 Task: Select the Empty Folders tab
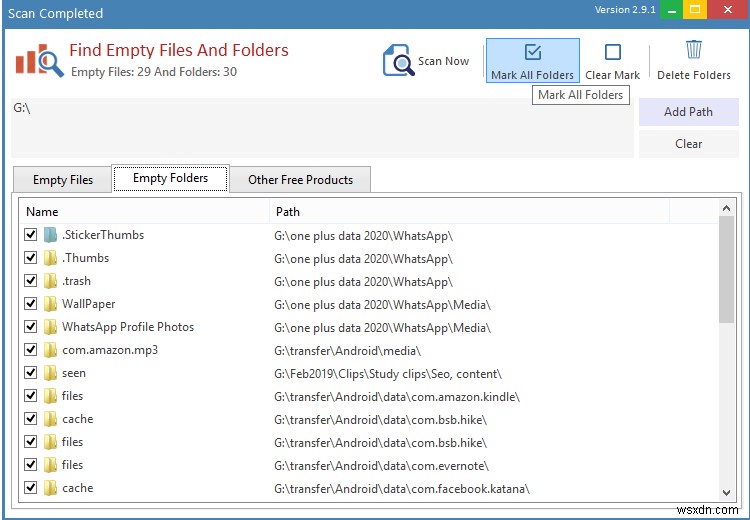click(x=170, y=178)
